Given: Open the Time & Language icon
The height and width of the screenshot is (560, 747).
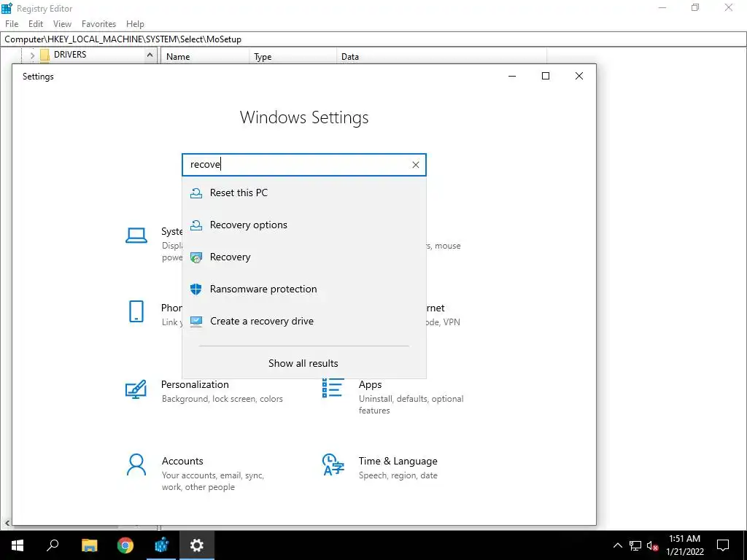Looking at the screenshot, I should [x=333, y=464].
